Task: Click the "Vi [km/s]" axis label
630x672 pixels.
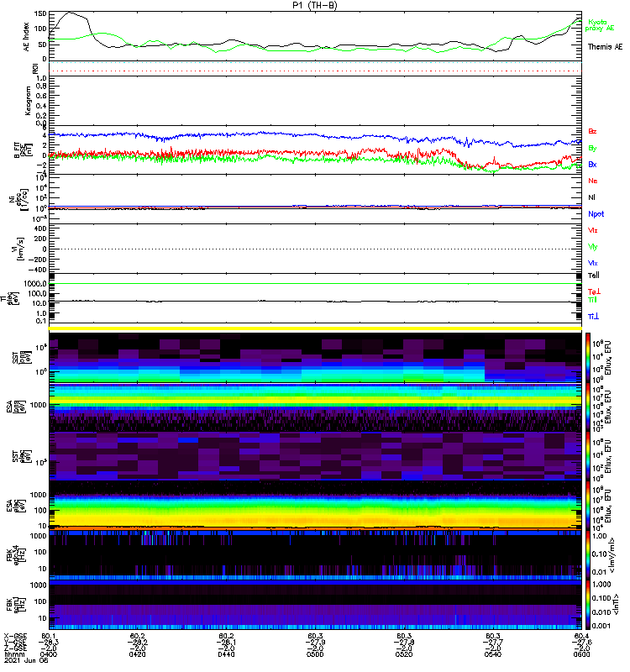Action: click(x=18, y=249)
